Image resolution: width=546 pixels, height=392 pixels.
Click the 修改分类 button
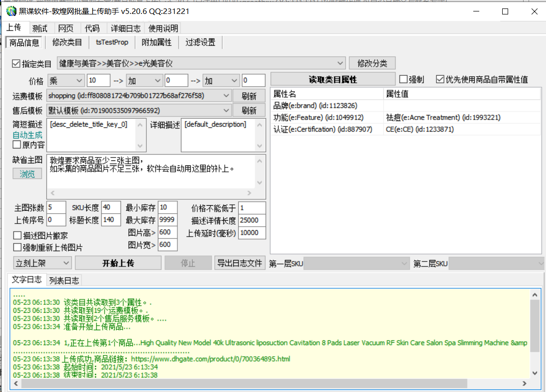point(372,63)
